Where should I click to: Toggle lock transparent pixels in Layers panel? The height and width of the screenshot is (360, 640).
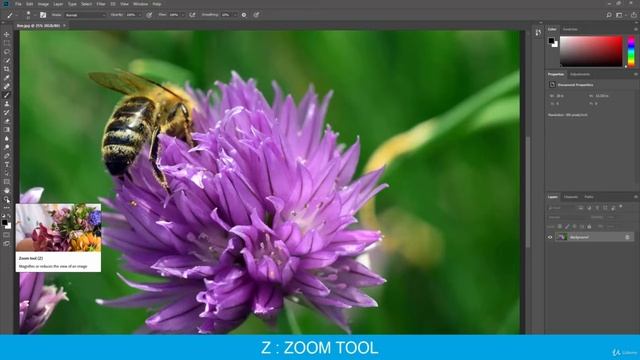coord(560,226)
